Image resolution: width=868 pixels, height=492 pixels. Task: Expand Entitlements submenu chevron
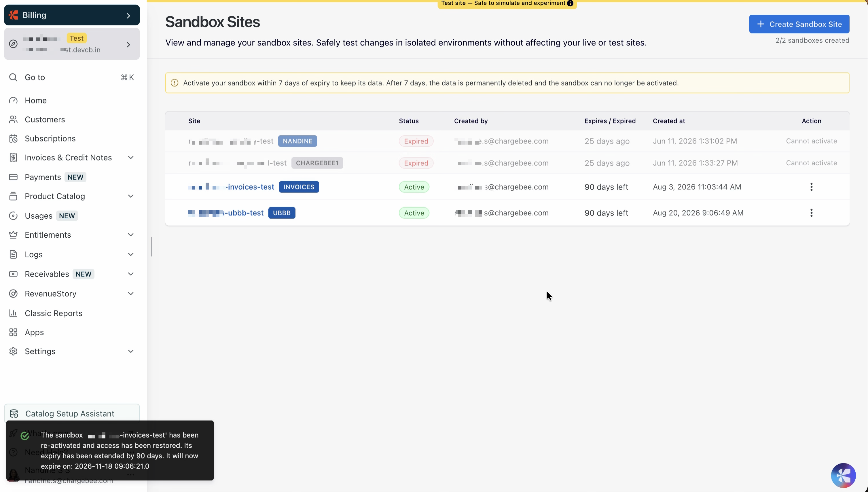coord(131,235)
